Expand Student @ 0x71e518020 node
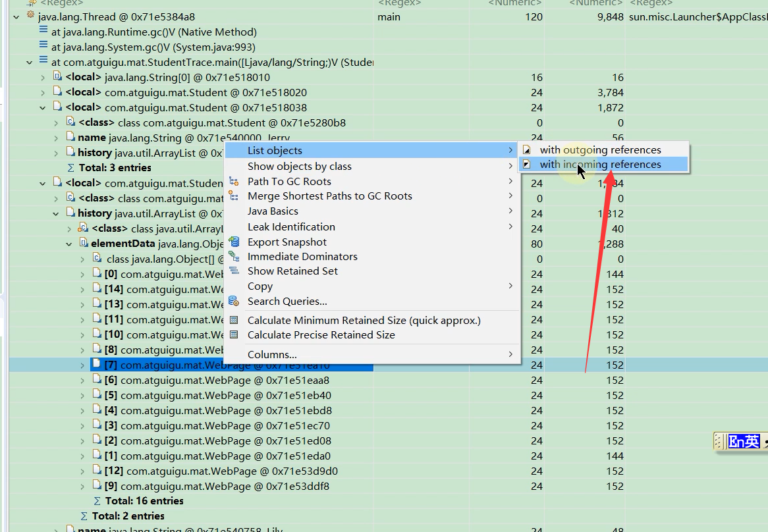Screen dimensions: 768x532 pos(43,93)
